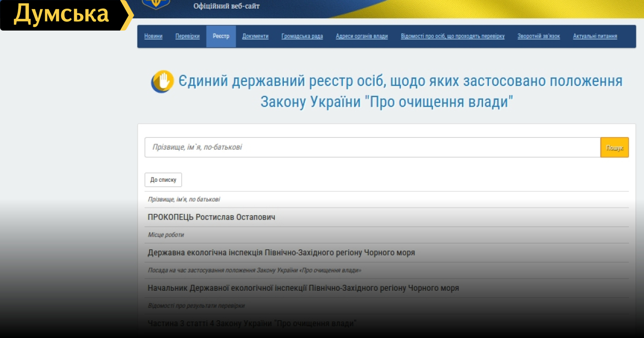This screenshot has width=644, height=338.
Task: Focus the Прізвище, ім'я, по-батькові search field
Action: point(372,147)
